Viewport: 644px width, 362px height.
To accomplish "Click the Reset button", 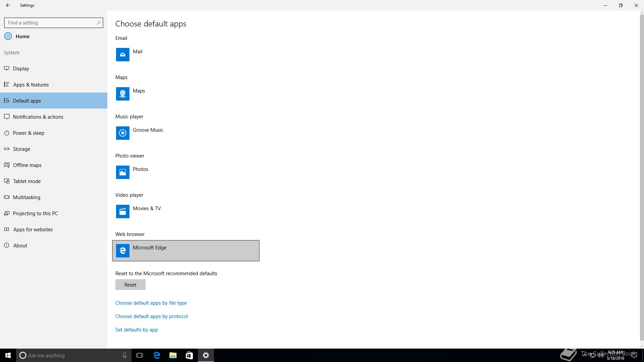I will pos(130,285).
